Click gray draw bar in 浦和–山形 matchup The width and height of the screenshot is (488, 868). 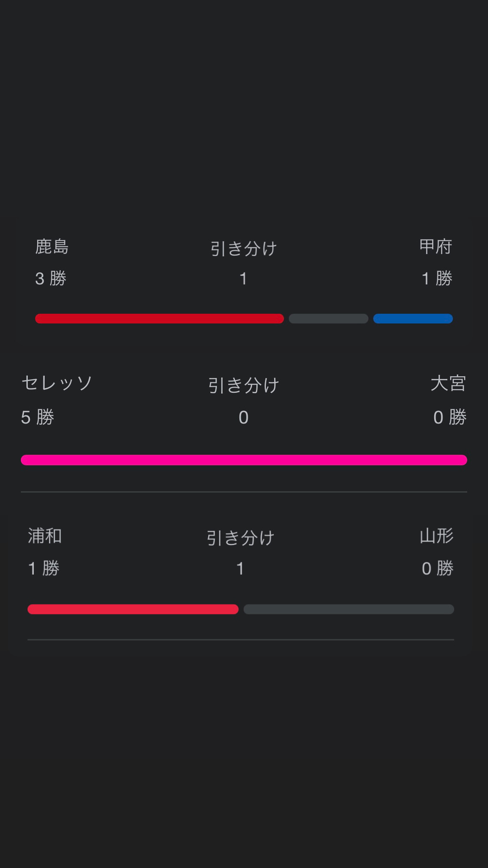pyautogui.click(x=348, y=609)
